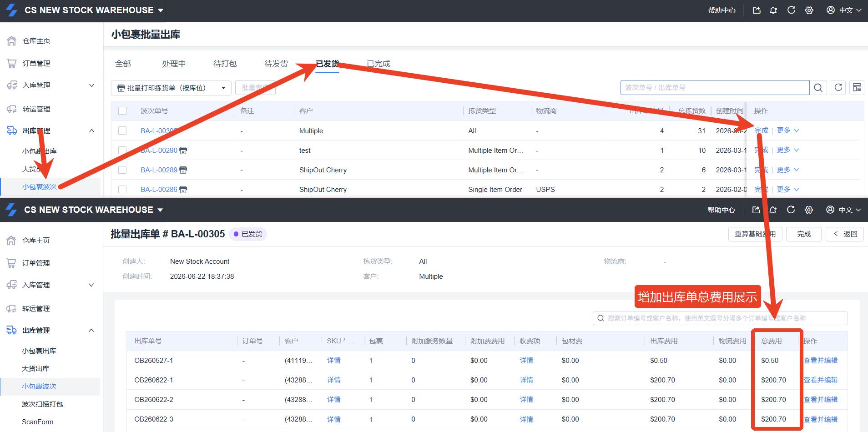This screenshot has height=432, width=868.
Task: Click the settings gear in upper top bar
Action: pos(809,10)
